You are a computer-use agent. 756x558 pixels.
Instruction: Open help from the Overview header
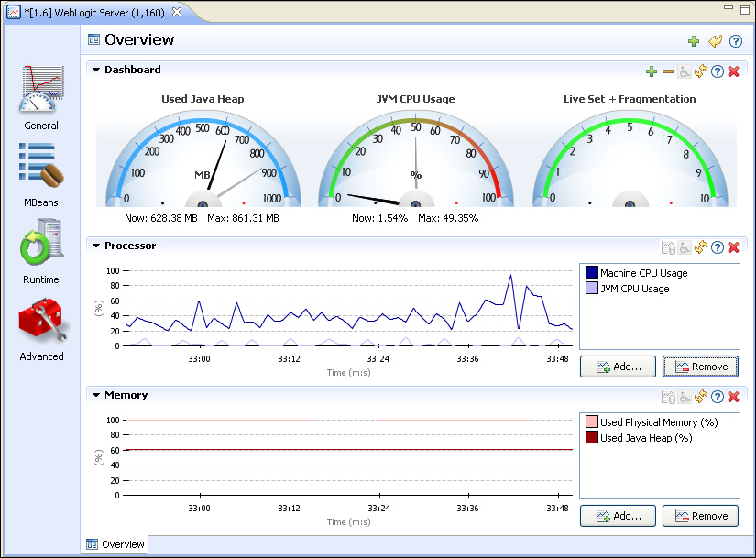click(735, 41)
